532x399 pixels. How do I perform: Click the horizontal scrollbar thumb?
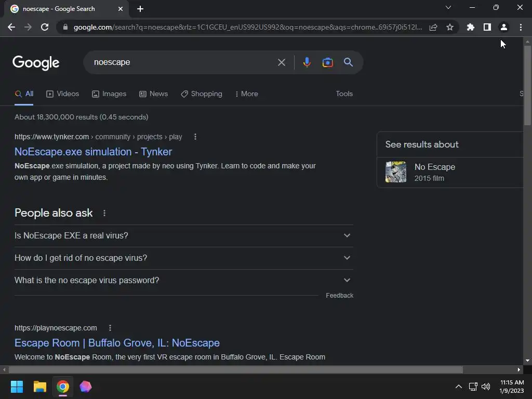click(236, 369)
